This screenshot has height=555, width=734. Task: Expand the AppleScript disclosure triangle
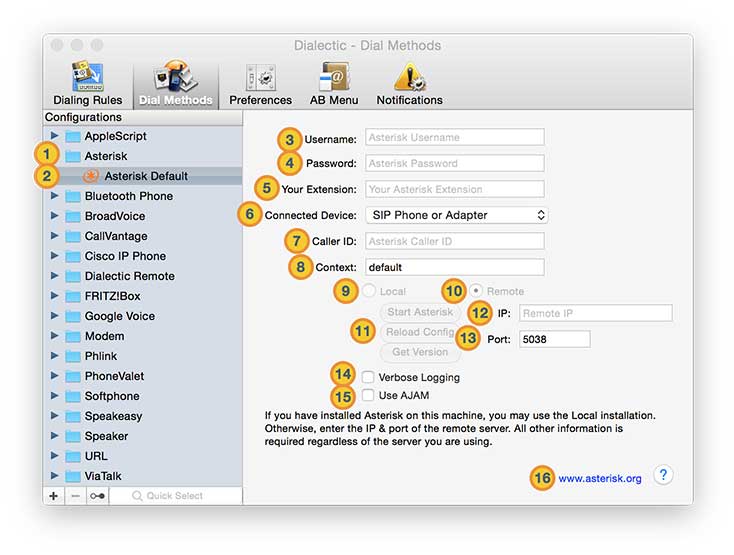[x=54, y=136]
